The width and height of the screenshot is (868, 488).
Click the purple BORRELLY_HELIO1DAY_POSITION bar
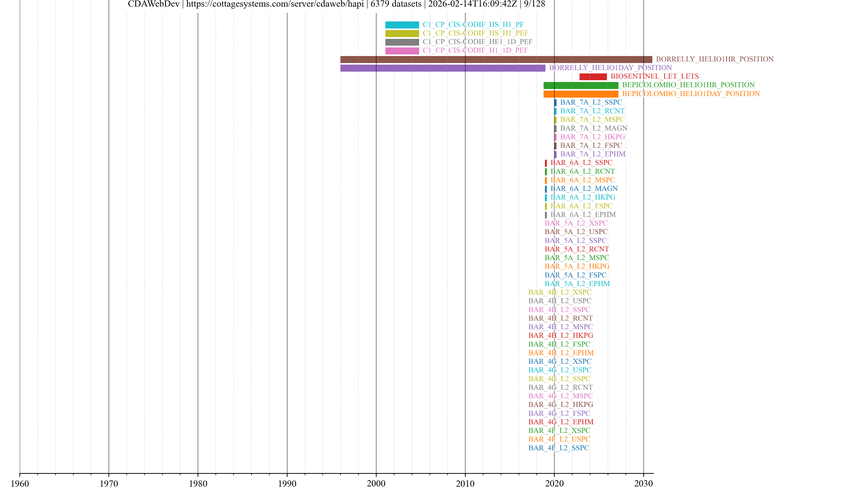pyautogui.click(x=442, y=68)
